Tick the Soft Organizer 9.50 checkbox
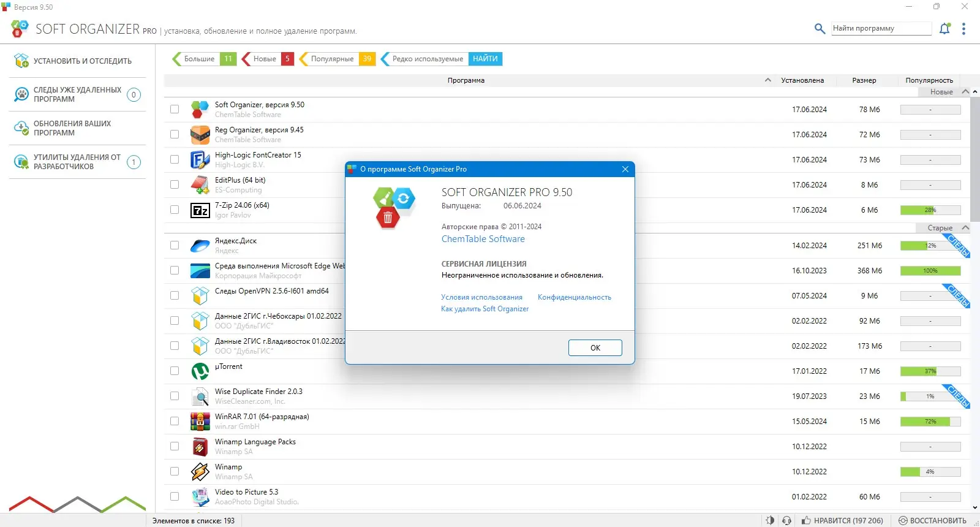 (175, 109)
